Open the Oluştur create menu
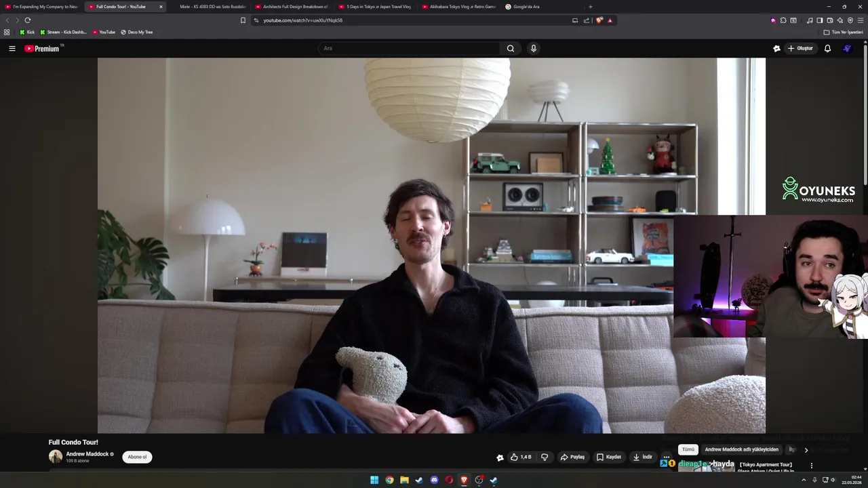 click(800, 48)
